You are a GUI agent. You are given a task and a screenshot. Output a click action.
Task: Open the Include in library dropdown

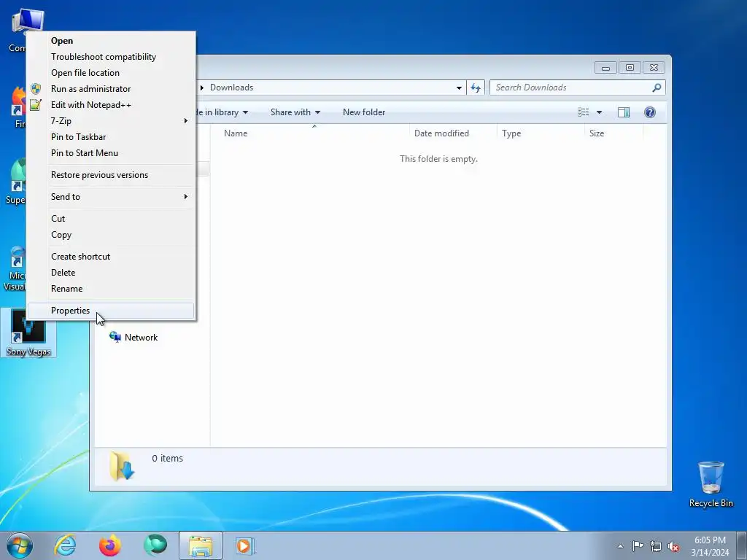(x=222, y=112)
